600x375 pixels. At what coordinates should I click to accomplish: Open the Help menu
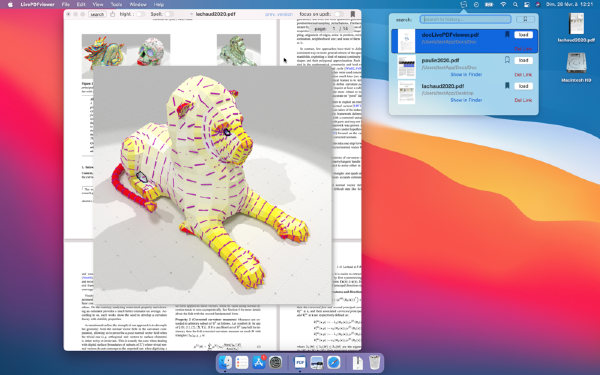click(159, 5)
